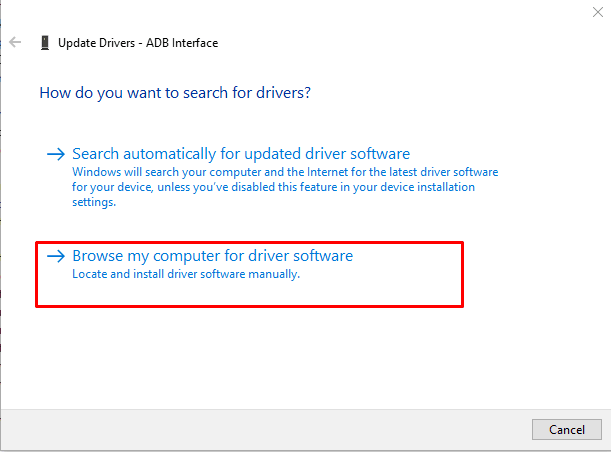Click the device icon beside Update Drivers title
This screenshot has width=611, height=452.
tap(44, 43)
